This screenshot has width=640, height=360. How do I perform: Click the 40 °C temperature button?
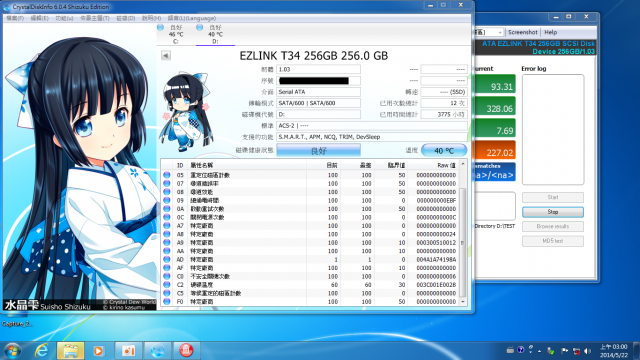pos(444,150)
